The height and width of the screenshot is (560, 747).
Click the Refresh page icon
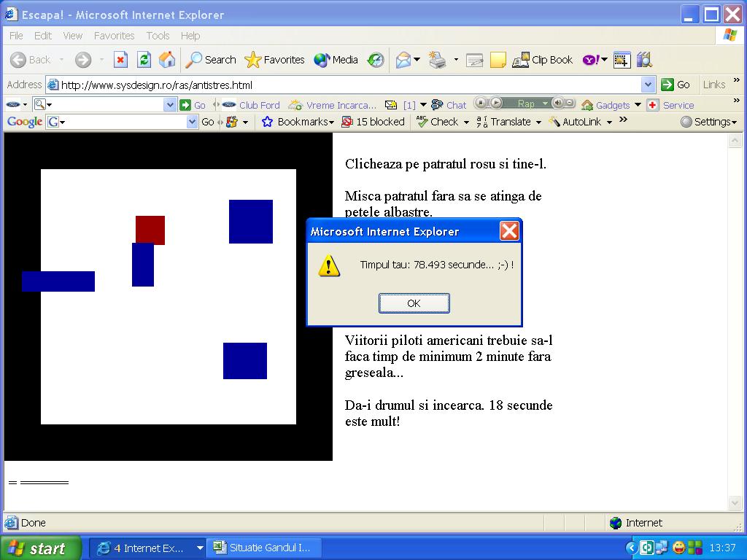[x=144, y=60]
